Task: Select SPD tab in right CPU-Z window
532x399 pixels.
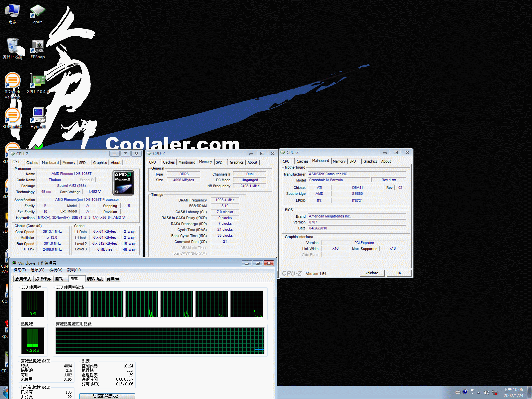Action: [x=353, y=161]
